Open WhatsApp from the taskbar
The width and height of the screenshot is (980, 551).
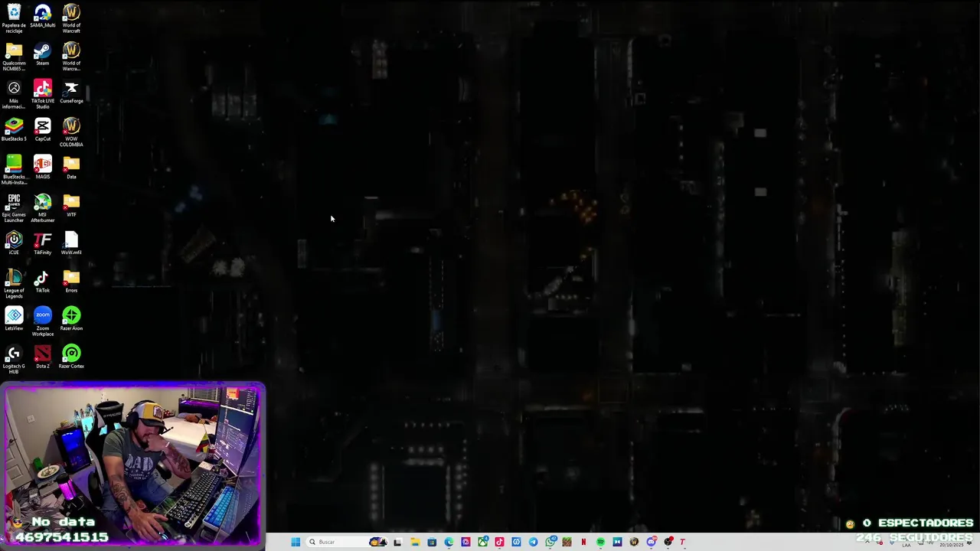click(x=550, y=542)
